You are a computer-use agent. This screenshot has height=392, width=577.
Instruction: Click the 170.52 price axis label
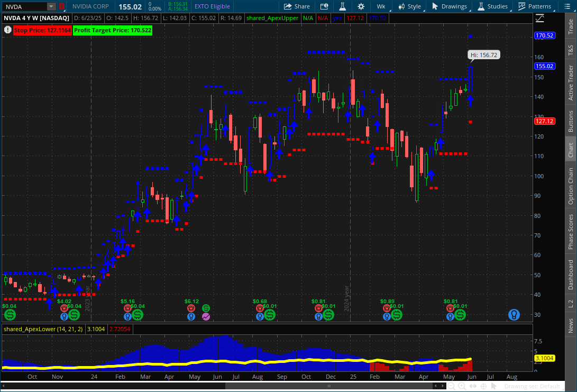pyautogui.click(x=545, y=35)
